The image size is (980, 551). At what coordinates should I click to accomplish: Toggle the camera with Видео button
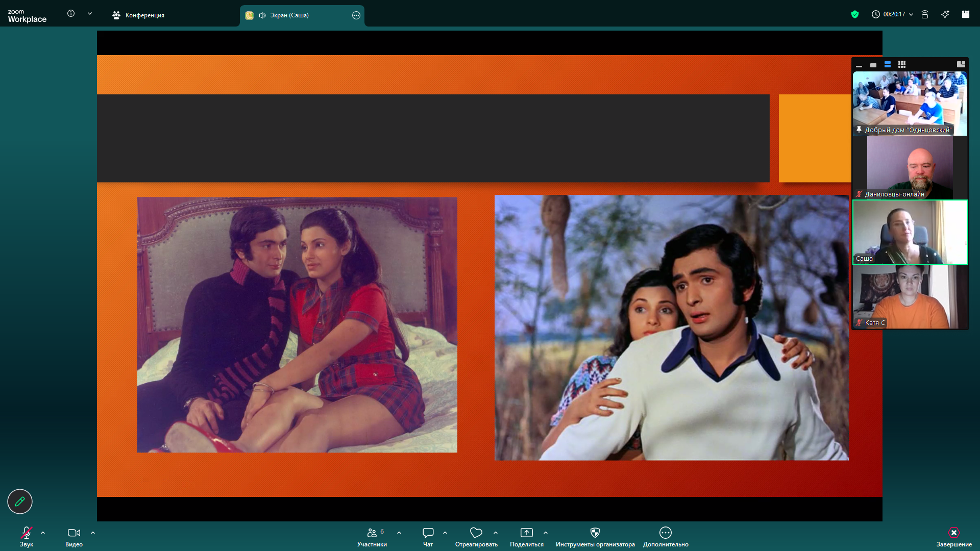pyautogui.click(x=74, y=537)
